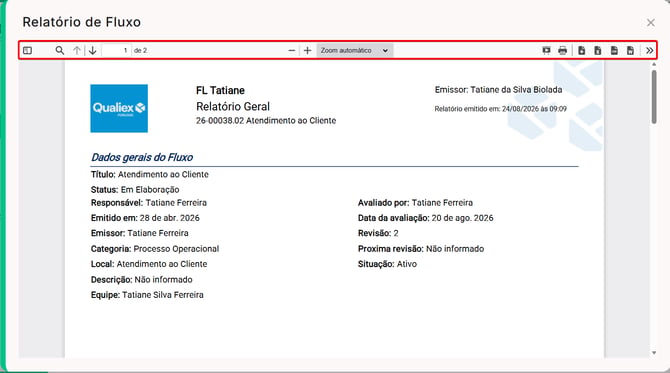The image size is (670, 373).
Task: Print the report using printer icon
Action: coord(562,50)
